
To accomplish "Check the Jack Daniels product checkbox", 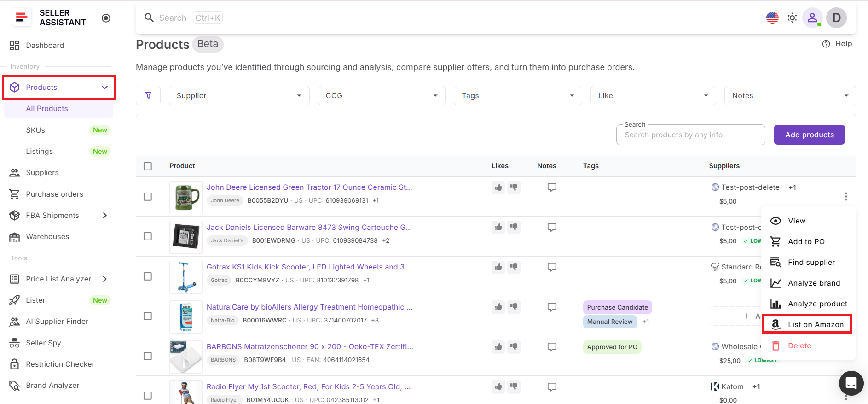I will [x=148, y=236].
